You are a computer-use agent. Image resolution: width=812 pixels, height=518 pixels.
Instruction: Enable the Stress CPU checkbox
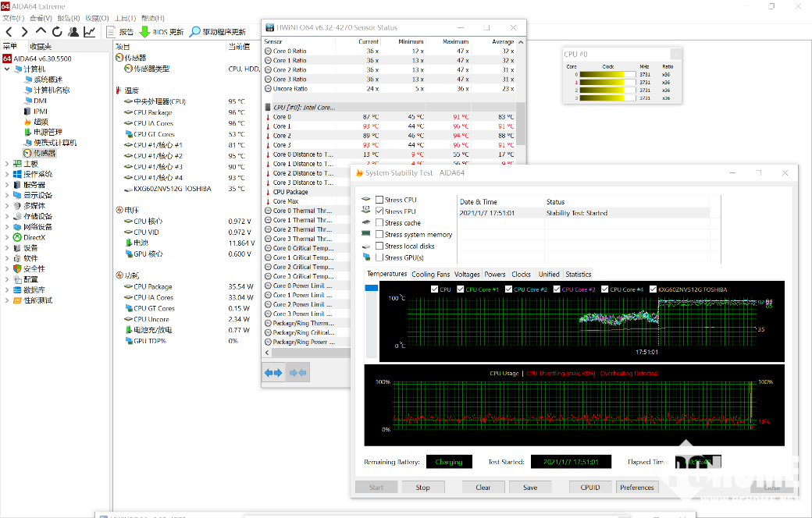(379, 200)
